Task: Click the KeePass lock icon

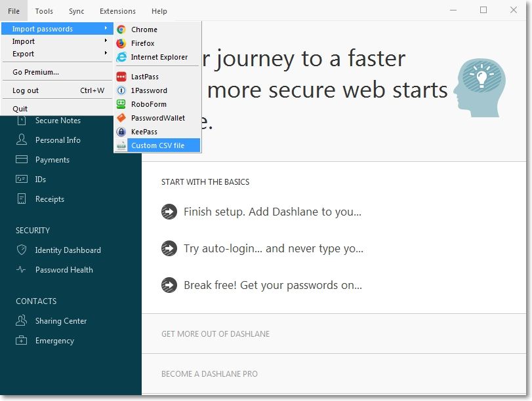Action: (x=121, y=132)
